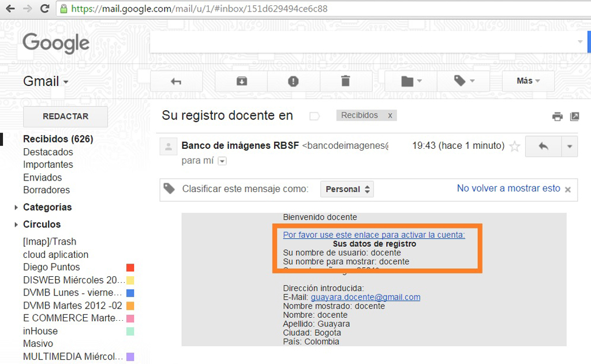Viewport: 591px width, 364px height.
Task: Click the back to inbox arrow button
Action: click(176, 81)
